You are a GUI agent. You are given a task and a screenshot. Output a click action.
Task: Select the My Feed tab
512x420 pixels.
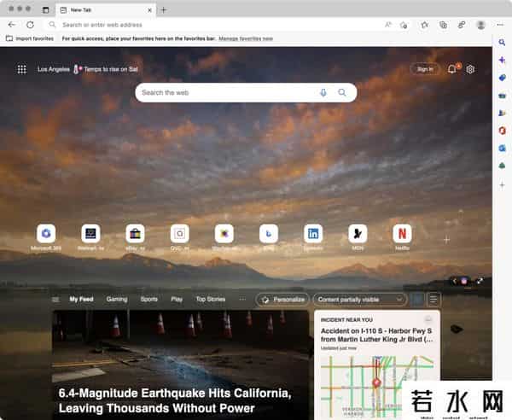coord(81,299)
